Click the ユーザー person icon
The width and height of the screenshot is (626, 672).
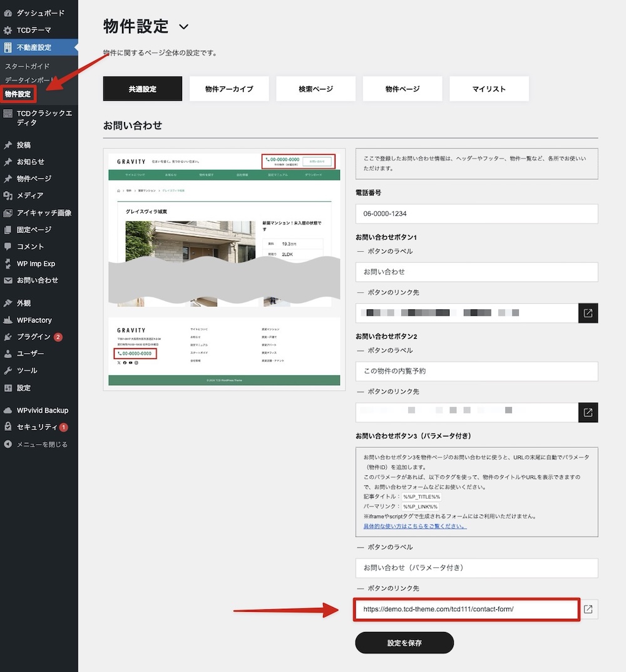(8, 354)
